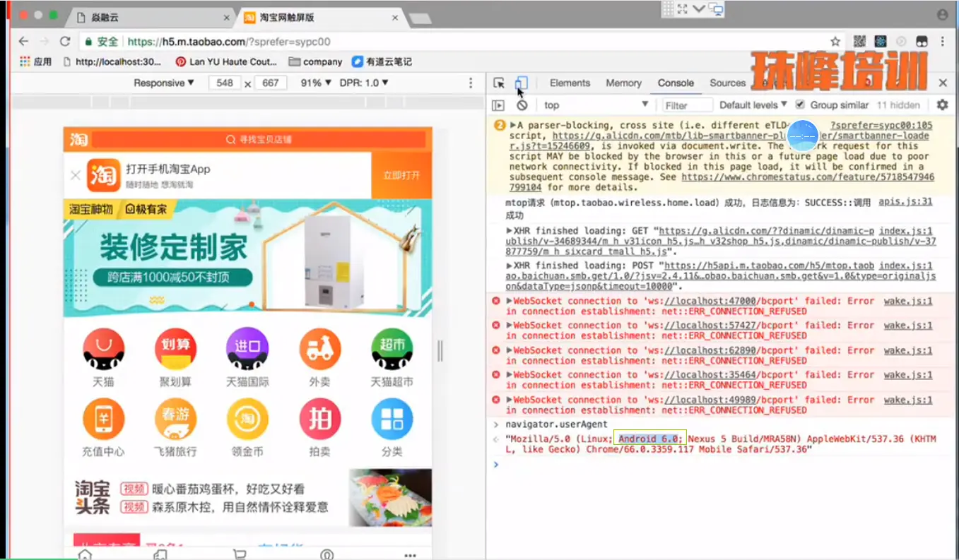Click the address bar URL
959x560 pixels.
point(229,42)
